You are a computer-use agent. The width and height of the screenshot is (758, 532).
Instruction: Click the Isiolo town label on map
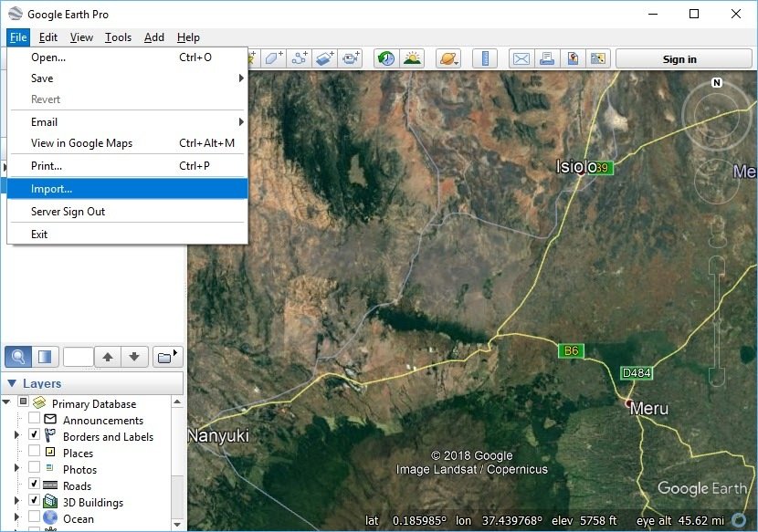coord(576,167)
